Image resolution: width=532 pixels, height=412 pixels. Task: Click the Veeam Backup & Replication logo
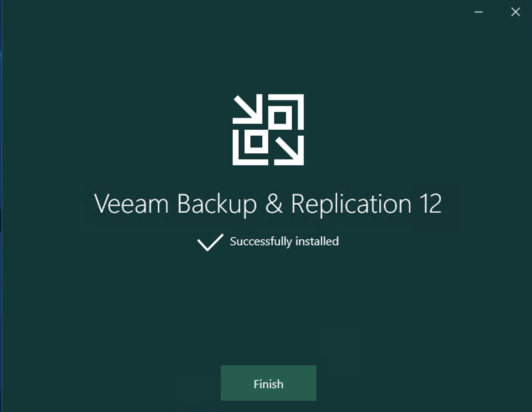[x=268, y=130]
